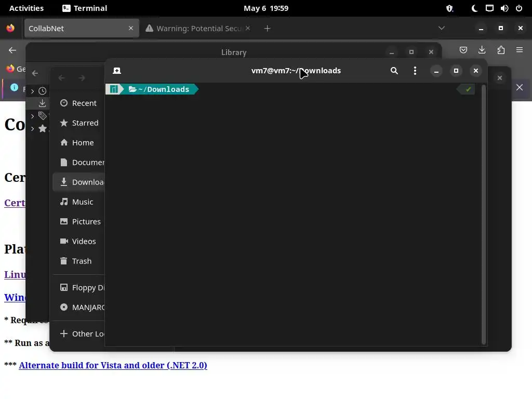Open Pictures folder in sidebar
The height and width of the screenshot is (399, 532).
[78, 221]
